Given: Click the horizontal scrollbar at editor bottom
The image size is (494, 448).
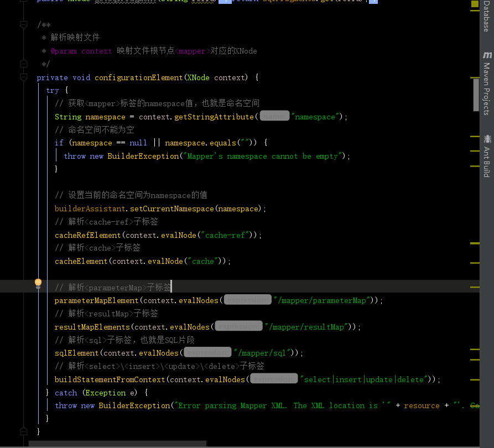Looking at the screenshot, I should tap(117, 443).
